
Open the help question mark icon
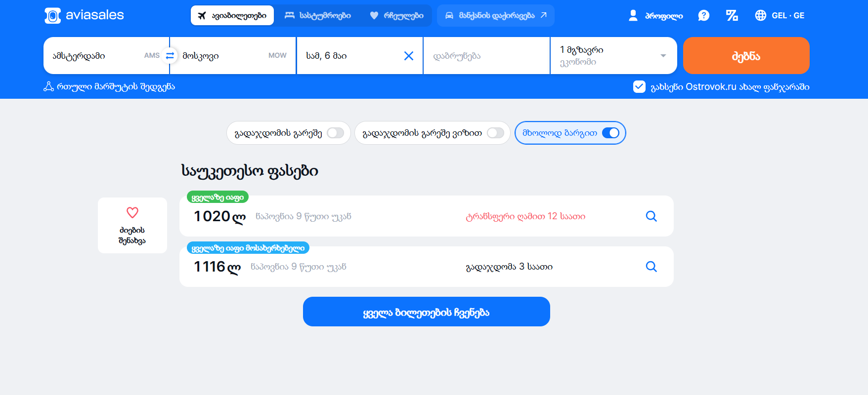703,15
